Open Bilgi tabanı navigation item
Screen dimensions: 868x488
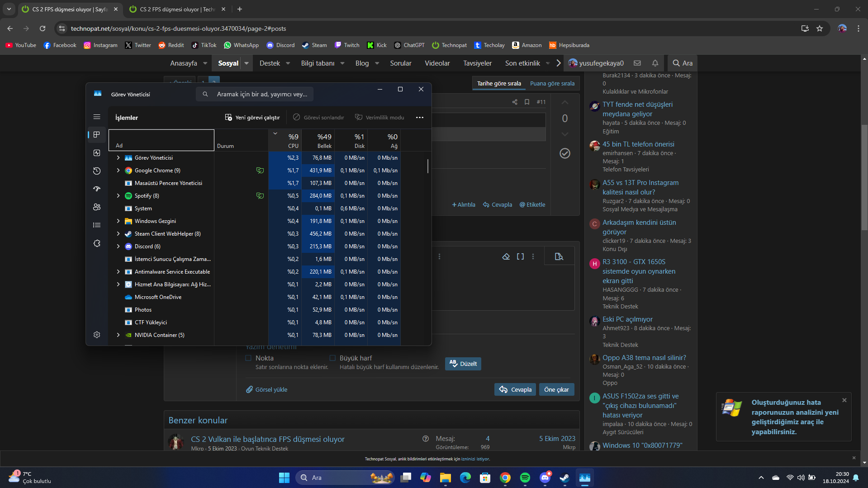click(x=318, y=63)
